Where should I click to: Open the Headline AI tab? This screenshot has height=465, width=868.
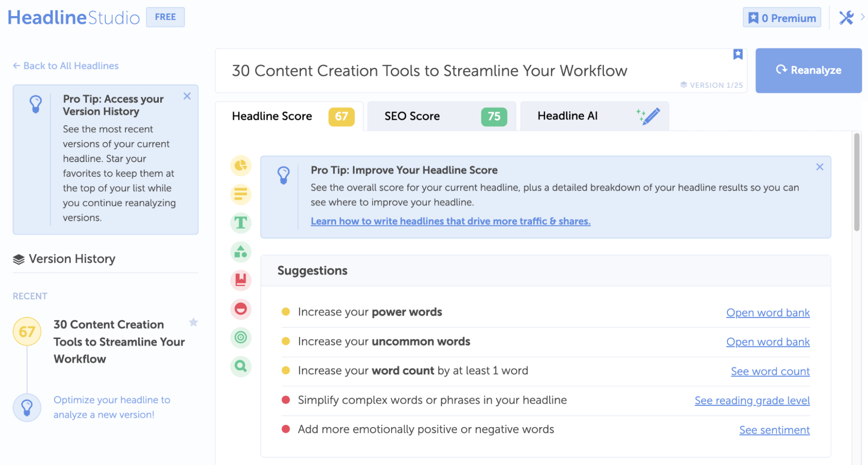[594, 116]
